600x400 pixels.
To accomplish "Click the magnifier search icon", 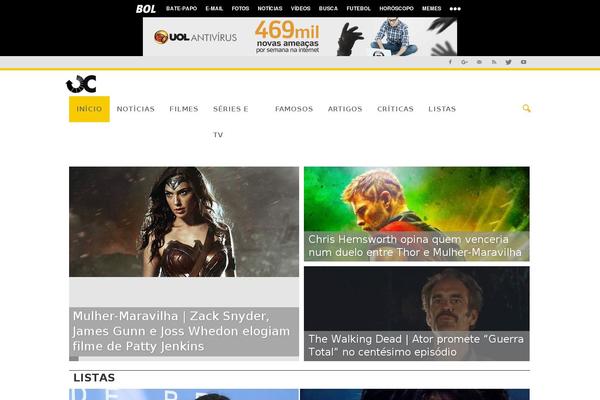I will pyautogui.click(x=527, y=108).
